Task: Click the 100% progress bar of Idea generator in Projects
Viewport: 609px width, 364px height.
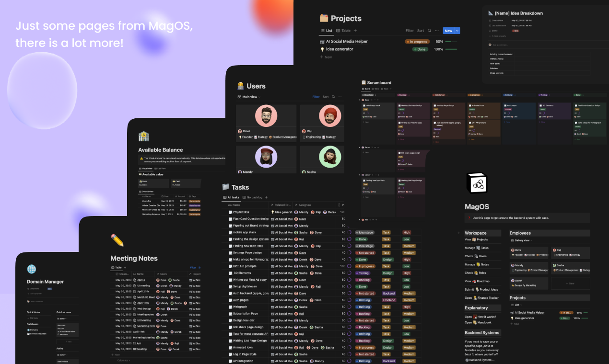Action: 451,49
